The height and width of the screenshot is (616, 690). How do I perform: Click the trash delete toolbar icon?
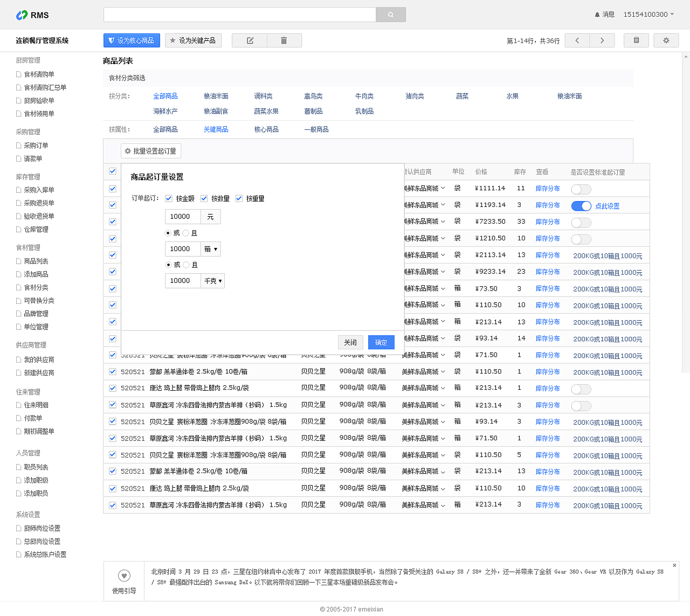pyautogui.click(x=284, y=40)
